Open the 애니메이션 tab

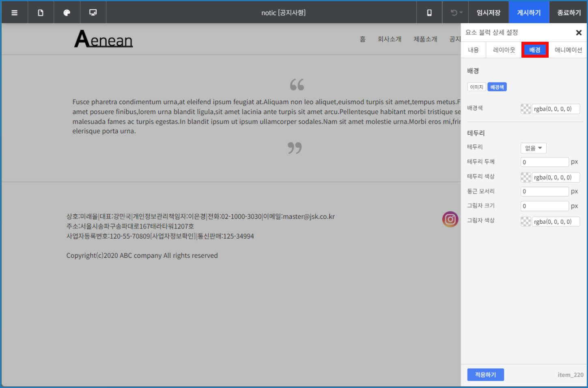(568, 50)
